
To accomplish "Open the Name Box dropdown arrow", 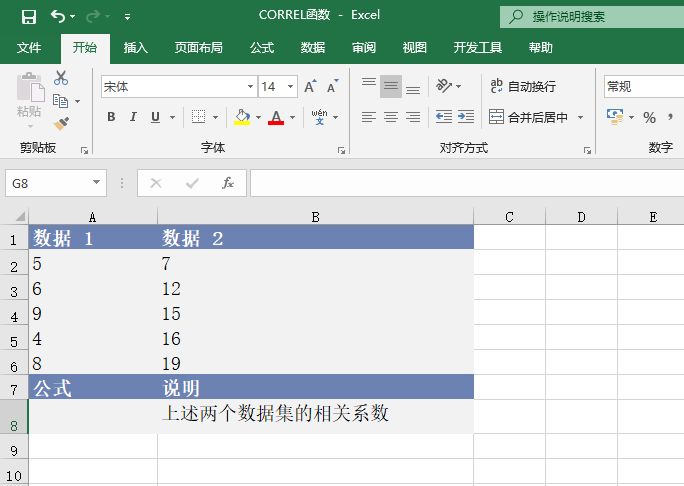I will pyautogui.click(x=97, y=183).
